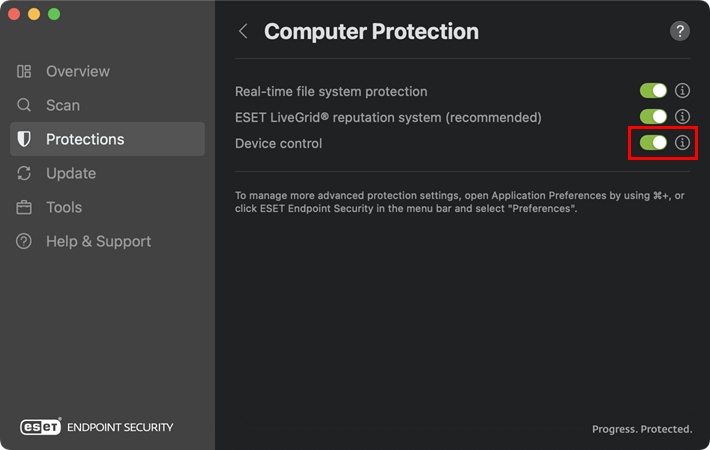
Task: Select the Update menu item
Action: (71, 173)
